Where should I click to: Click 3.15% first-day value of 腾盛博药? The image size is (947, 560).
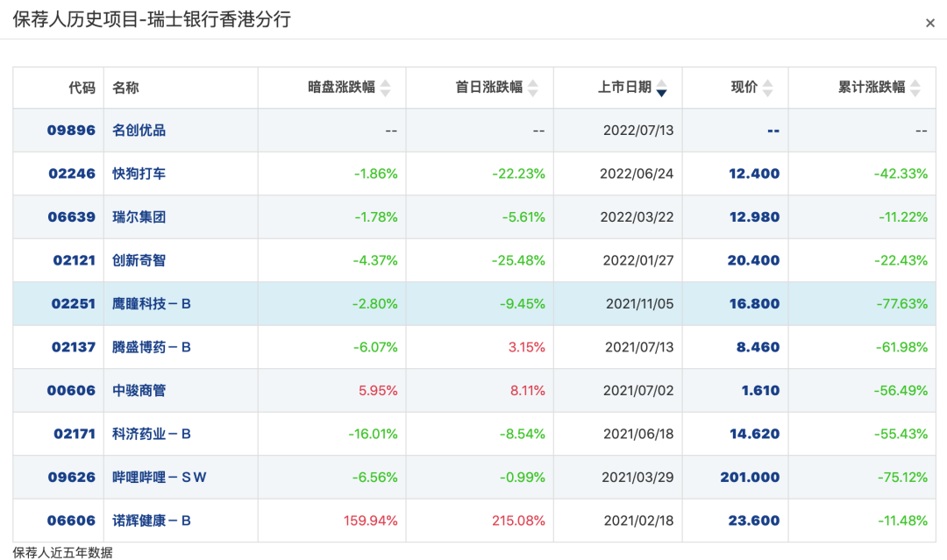pos(527,347)
